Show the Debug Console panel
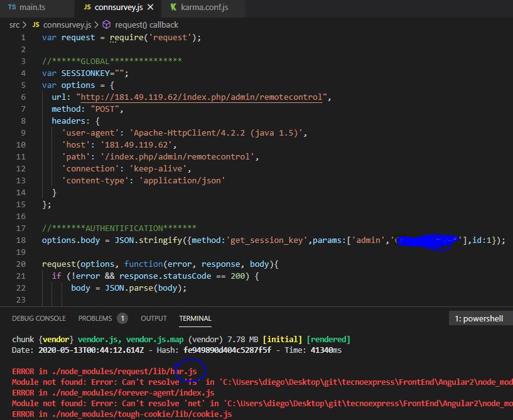513x420 pixels. pyautogui.click(x=38, y=318)
